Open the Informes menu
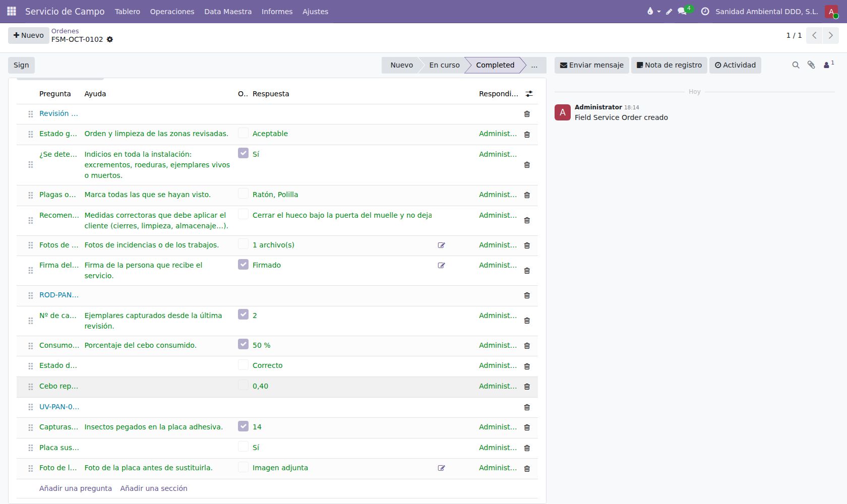The height and width of the screenshot is (504, 847). pyautogui.click(x=277, y=12)
